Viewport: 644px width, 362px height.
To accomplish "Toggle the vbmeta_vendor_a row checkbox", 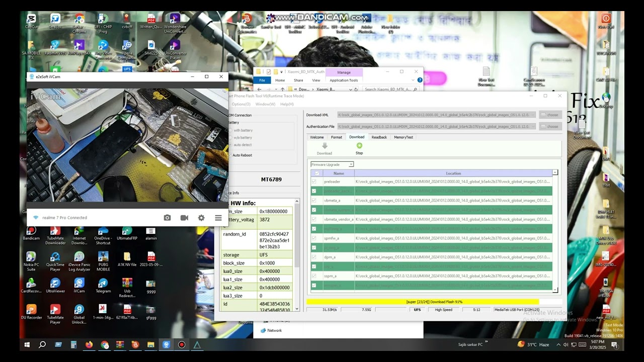I will click(314, 219).
